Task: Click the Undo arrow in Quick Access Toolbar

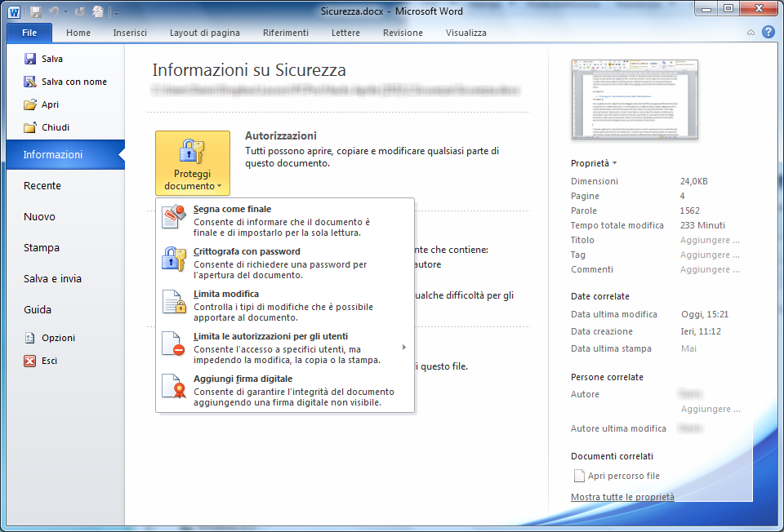Action: click(x=54, y=11)
